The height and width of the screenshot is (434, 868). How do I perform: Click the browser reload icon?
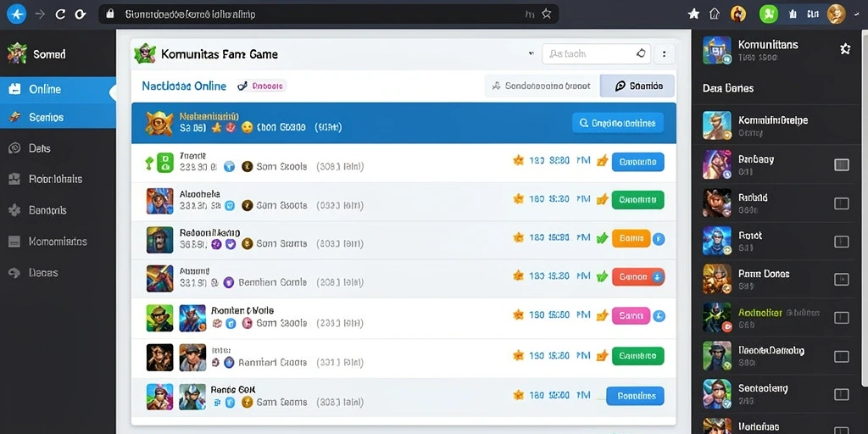(x=60, y=14)
